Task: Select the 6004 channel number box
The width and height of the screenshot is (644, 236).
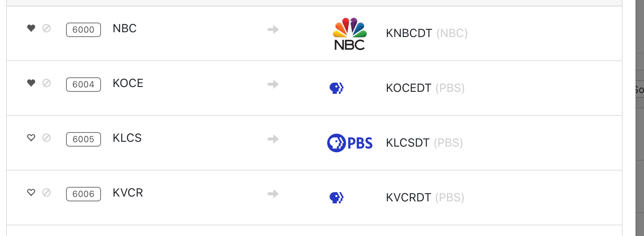Action: point(83,85)
